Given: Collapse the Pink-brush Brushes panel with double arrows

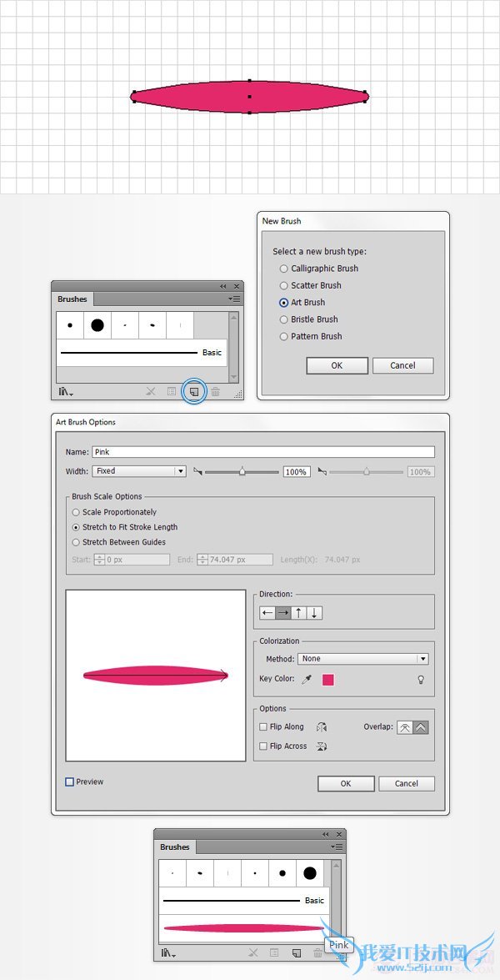Looking at the screenshot, I should click(x=325, y=834).
